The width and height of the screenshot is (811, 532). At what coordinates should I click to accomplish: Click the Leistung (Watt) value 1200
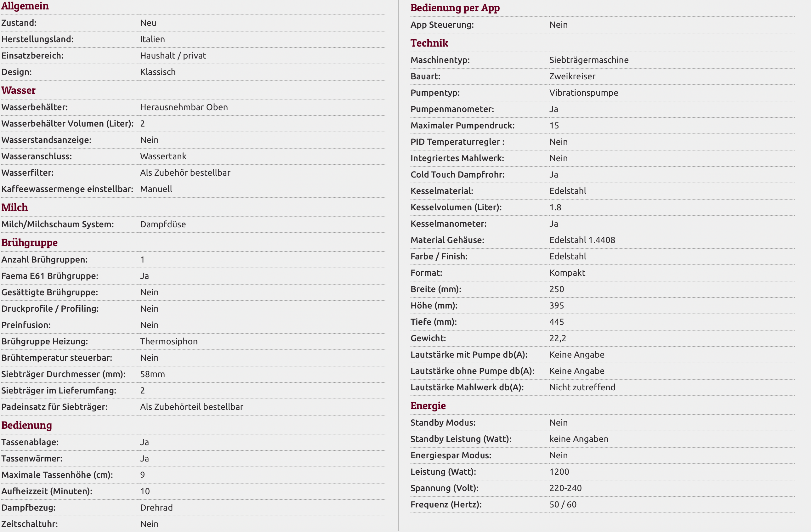tap(559, 472)
